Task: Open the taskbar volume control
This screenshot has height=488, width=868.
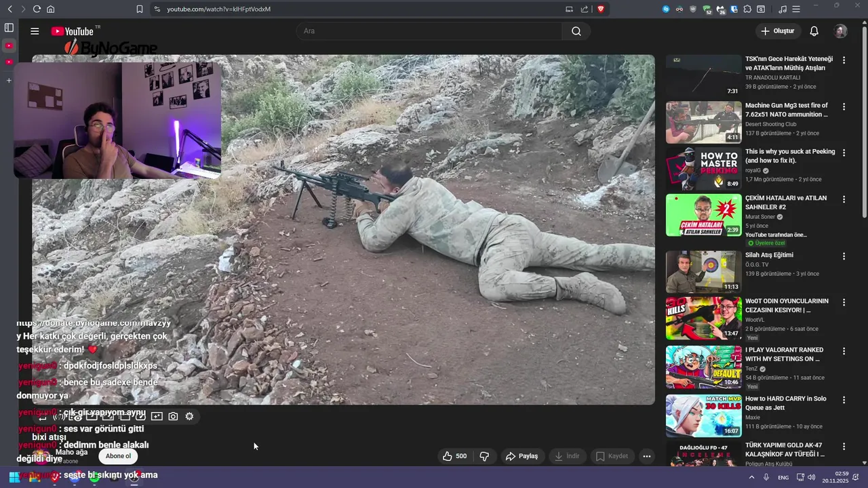Action: 811,477
